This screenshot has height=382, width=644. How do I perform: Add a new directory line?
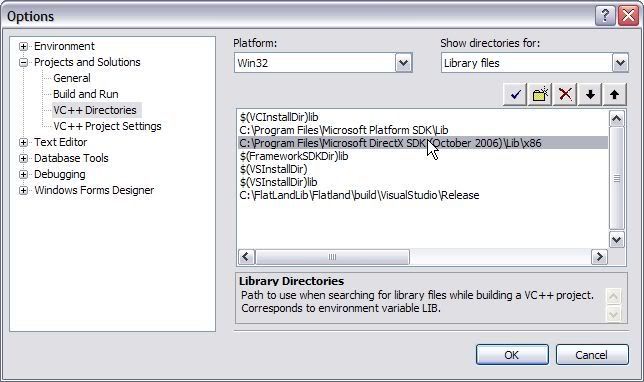(x=540, y=95)
